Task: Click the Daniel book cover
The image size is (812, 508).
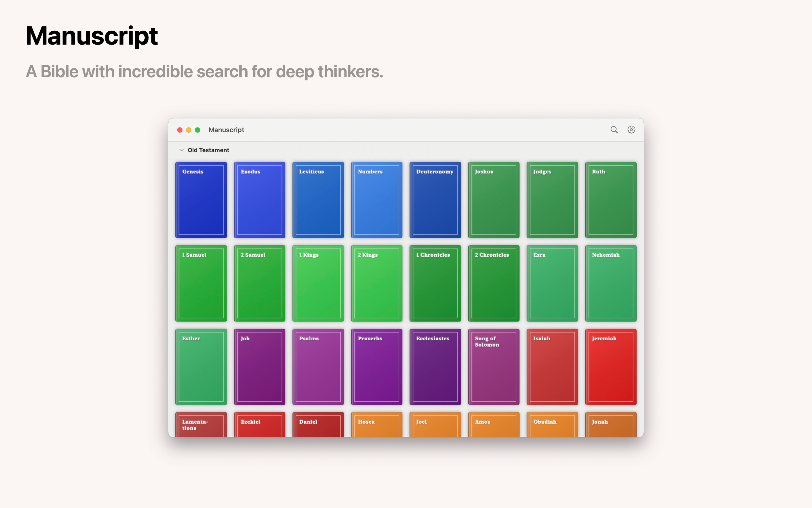Action: click(x=318, y=424)
